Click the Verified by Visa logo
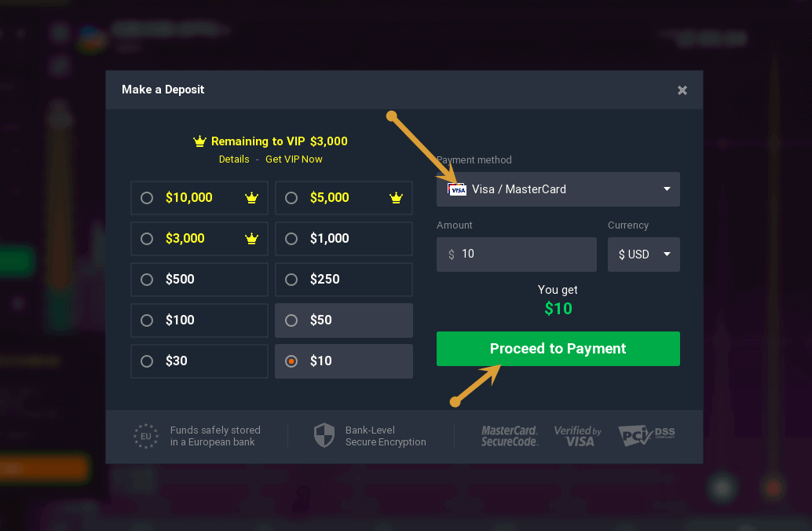The width and height of the screenshot is (812, 531). pos(578,436)
